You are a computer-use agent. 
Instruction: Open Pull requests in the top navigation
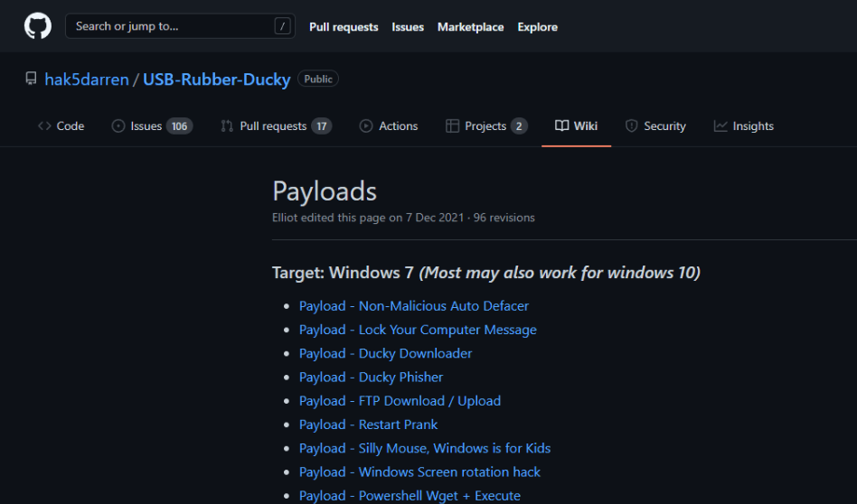(x=344, y=27)
